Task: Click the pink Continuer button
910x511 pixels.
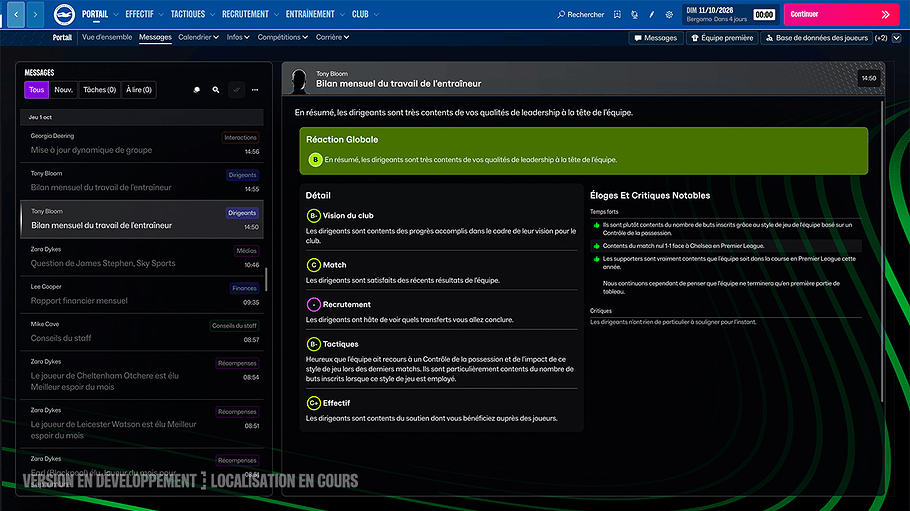Action: click(841, 15)
